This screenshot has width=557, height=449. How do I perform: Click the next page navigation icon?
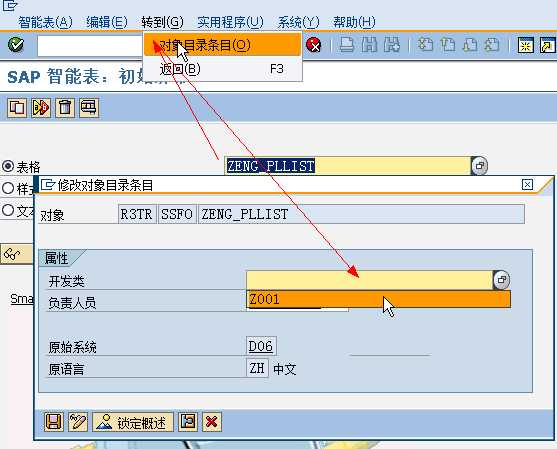[470, 45]
